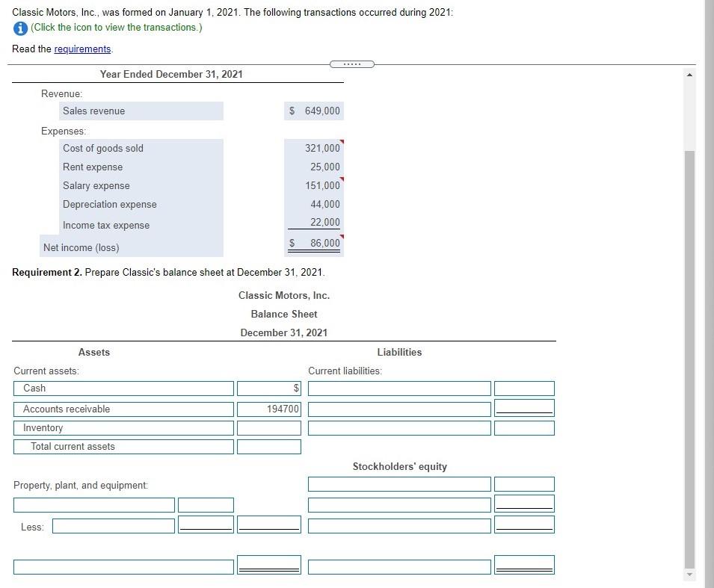Click the Total current assets amount field
Image resolution: width=714 pixels, height=588 pixels.
point(269,447)
